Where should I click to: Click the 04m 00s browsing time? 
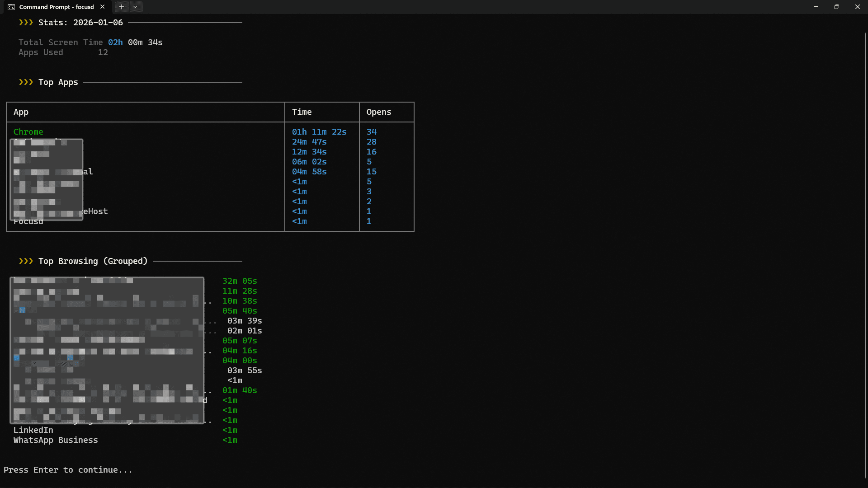tap(240, 361)
